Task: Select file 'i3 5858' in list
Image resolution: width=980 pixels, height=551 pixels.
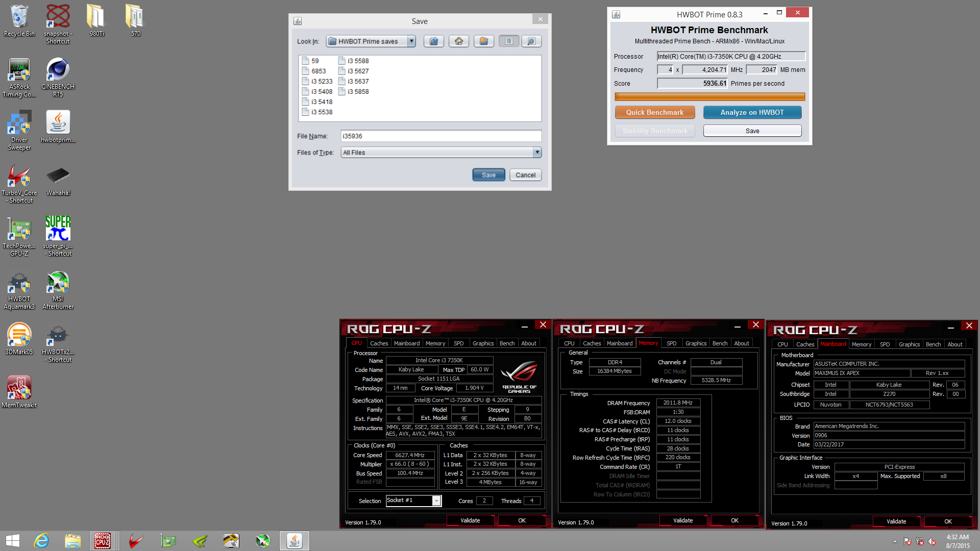Action: (x=353, y=92)
